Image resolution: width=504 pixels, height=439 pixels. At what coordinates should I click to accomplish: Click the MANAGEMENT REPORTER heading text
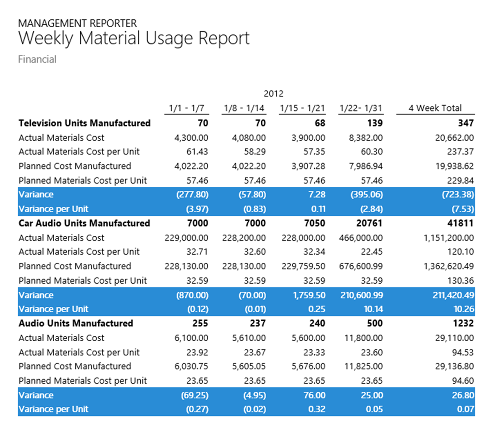(77, 23)
